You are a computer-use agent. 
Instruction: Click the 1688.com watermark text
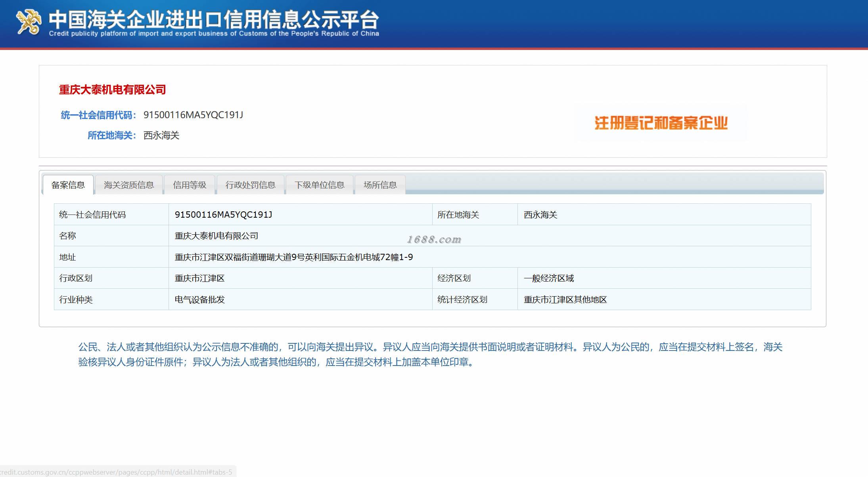coord(434,239)
